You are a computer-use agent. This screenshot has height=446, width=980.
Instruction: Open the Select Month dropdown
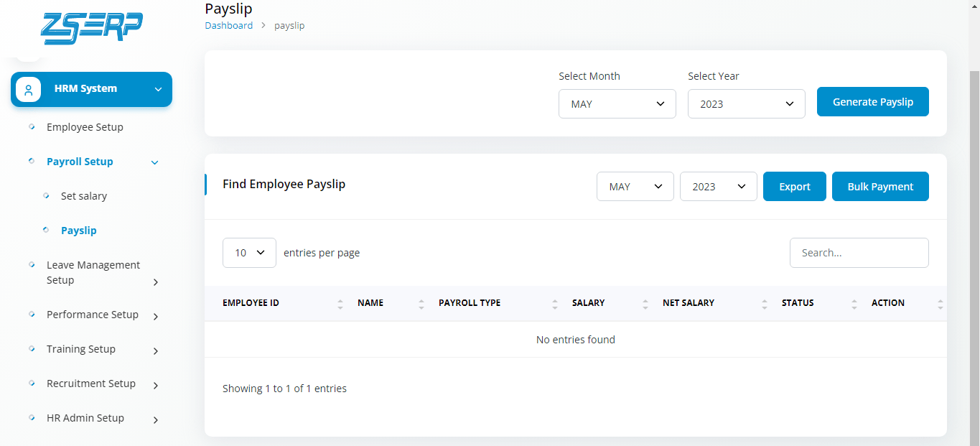click(617, 103)
